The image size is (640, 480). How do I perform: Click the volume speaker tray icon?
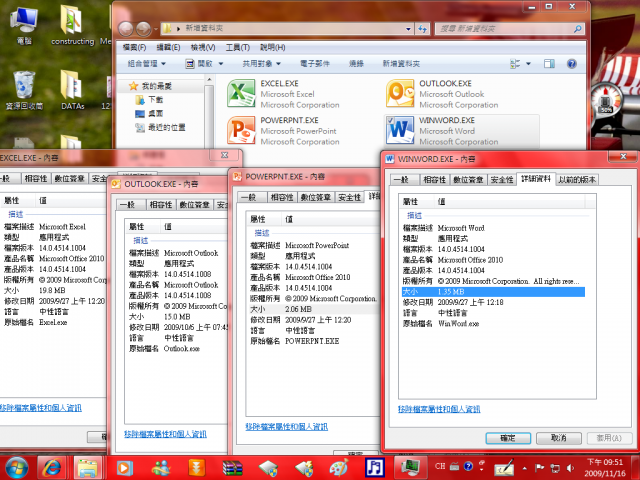[570, 468]
